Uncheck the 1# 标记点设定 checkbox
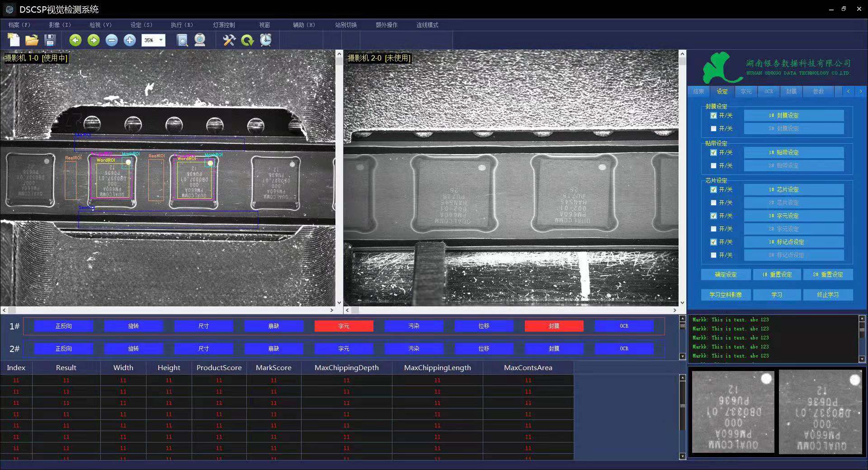Image resolution: width=868 pixels, height=470 pixels. (713, 242)
